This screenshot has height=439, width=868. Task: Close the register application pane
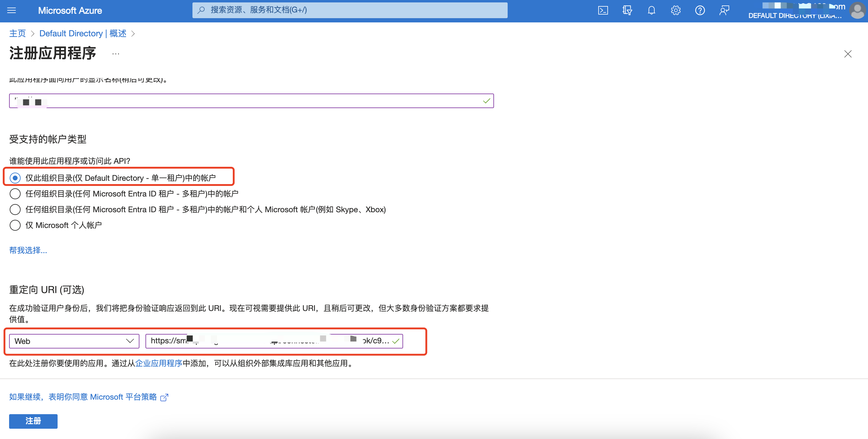(x=848, y=54)
